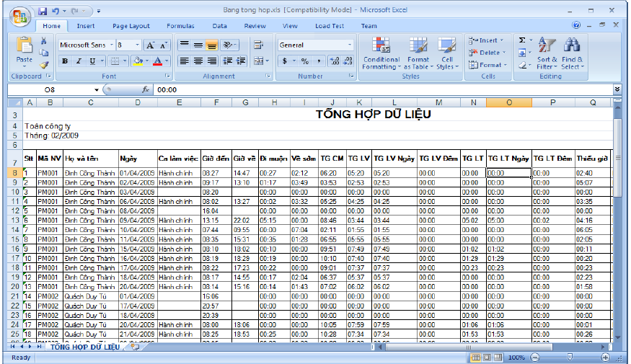Open the Name Box dropdown arrow

point(97,89)
